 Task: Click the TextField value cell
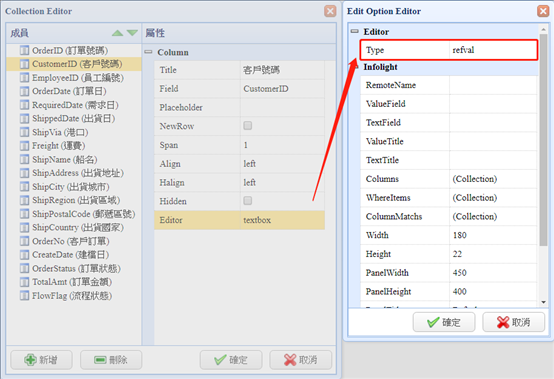(x=493, y=123)
